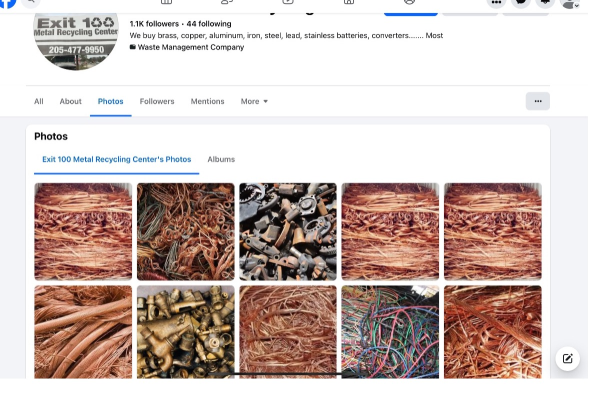The height and width of the screenshot is (416, 600).
Task: Click the Waste Management Company category icon
Action: (133, 47)
